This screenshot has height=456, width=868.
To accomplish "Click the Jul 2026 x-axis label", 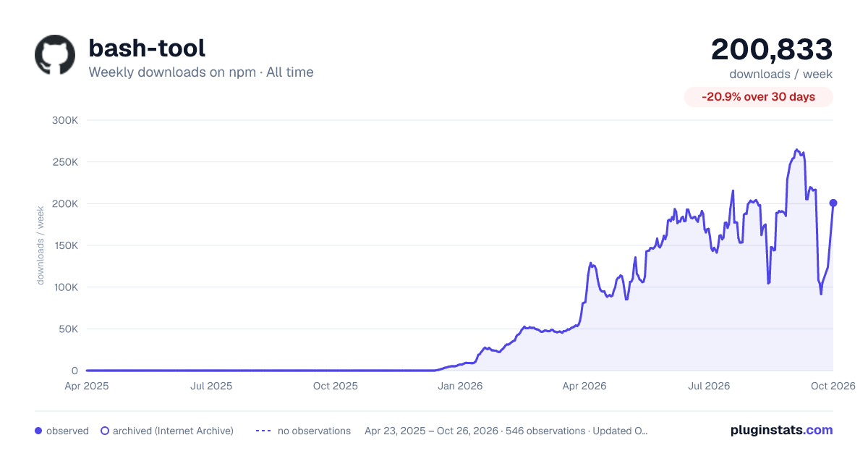I will coord(708,386).
